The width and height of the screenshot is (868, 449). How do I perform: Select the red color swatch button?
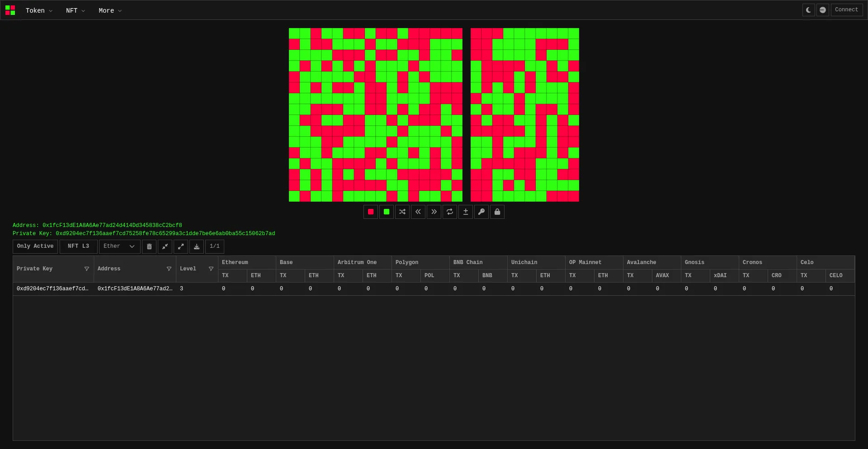(370, 212)
